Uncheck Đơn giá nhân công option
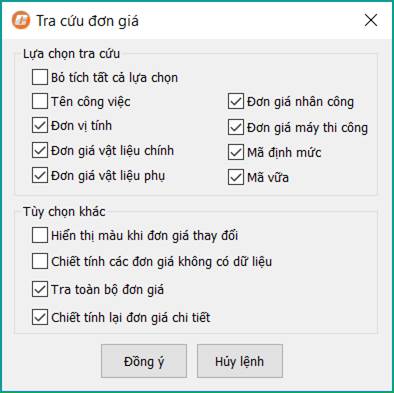Viewport: 394px width, 393px height. pyautogui.click(x=236, y=102)
